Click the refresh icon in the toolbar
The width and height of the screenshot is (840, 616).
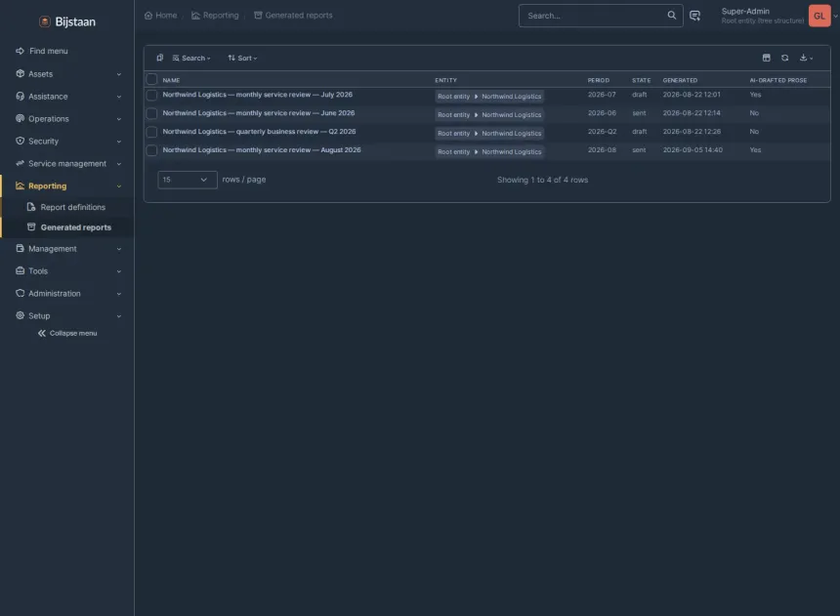[785, 58]
